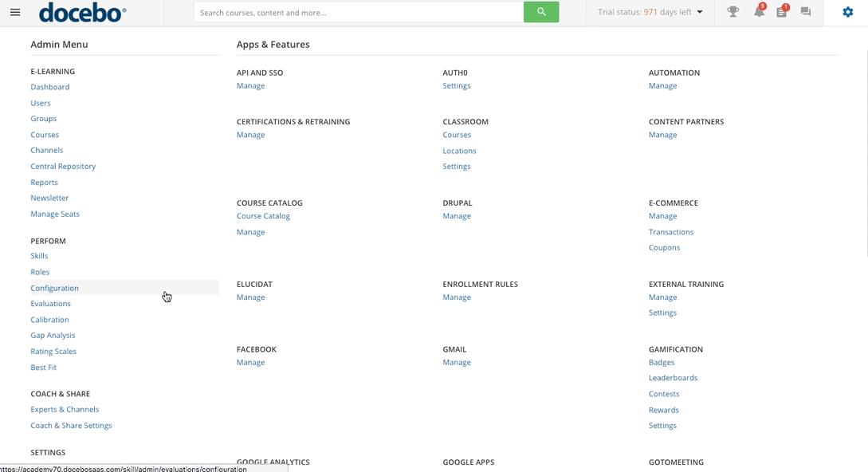
Task: Open the chat messages icon
Action: point(806,12)
